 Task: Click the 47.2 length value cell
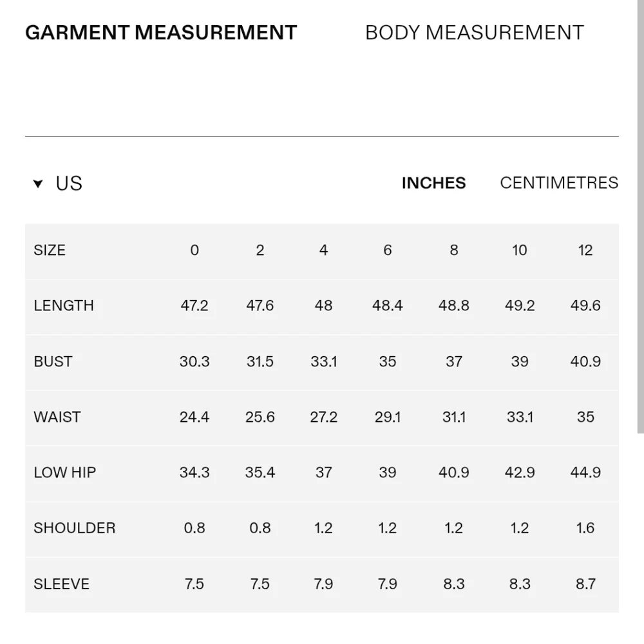(x=194, y=306)
